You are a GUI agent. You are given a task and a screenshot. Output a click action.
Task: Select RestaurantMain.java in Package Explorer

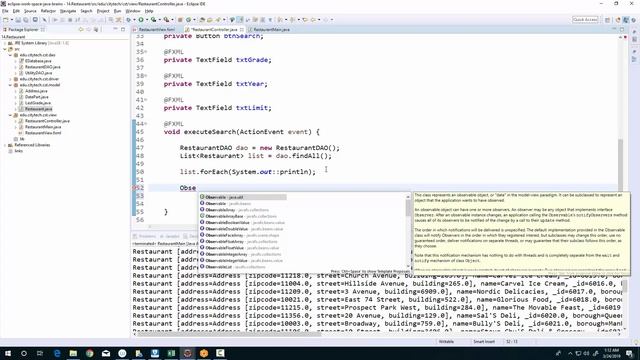tap(42, 127)
